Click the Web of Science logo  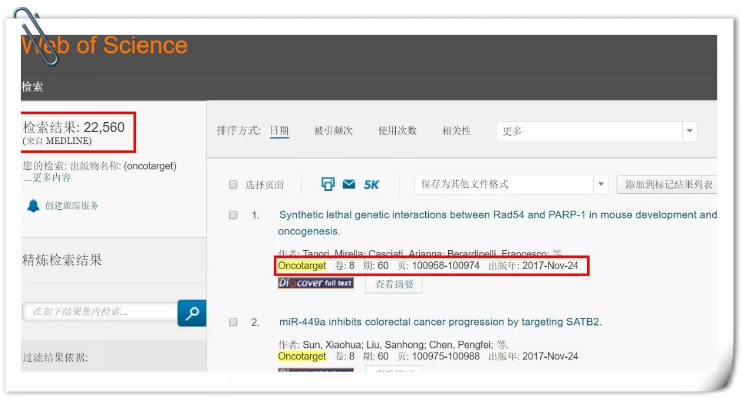104,46
